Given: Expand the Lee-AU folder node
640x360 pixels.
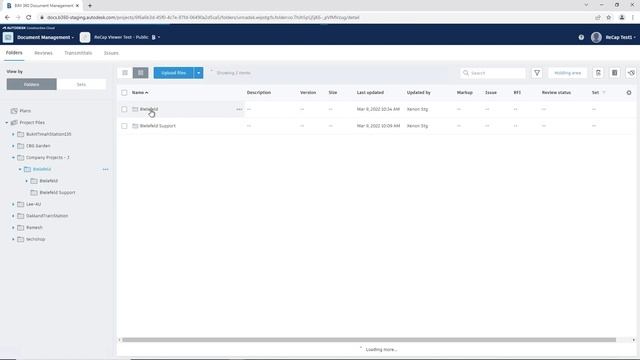Looking at the screenshot, I should [13, 204].
